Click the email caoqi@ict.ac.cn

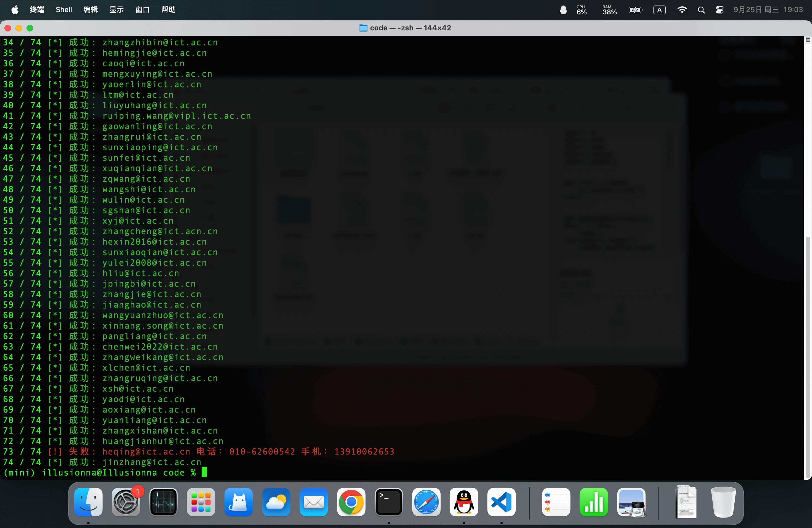click(x=143, y=64)
